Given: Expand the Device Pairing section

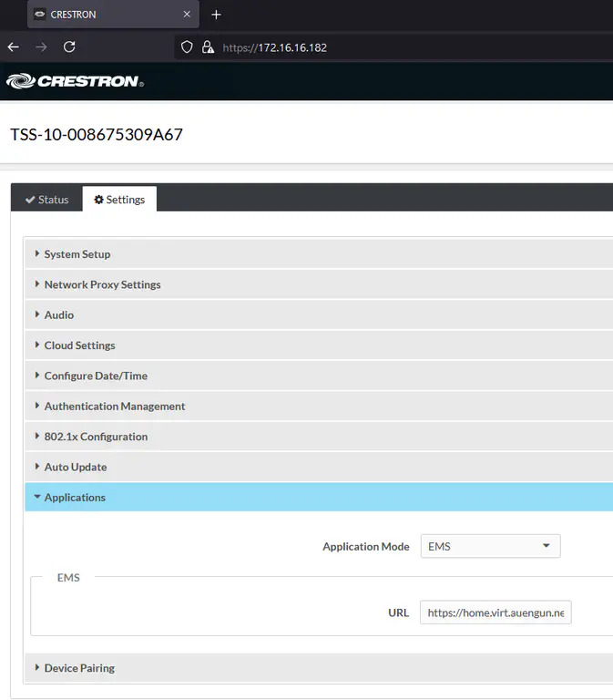Looking at the screenshot, I should coord(319,668).
